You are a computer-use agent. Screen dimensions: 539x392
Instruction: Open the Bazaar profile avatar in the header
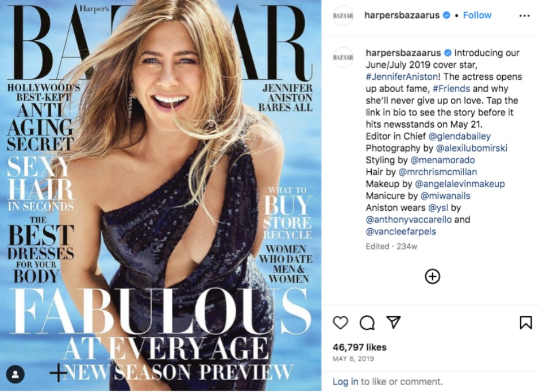click(343, 16)
